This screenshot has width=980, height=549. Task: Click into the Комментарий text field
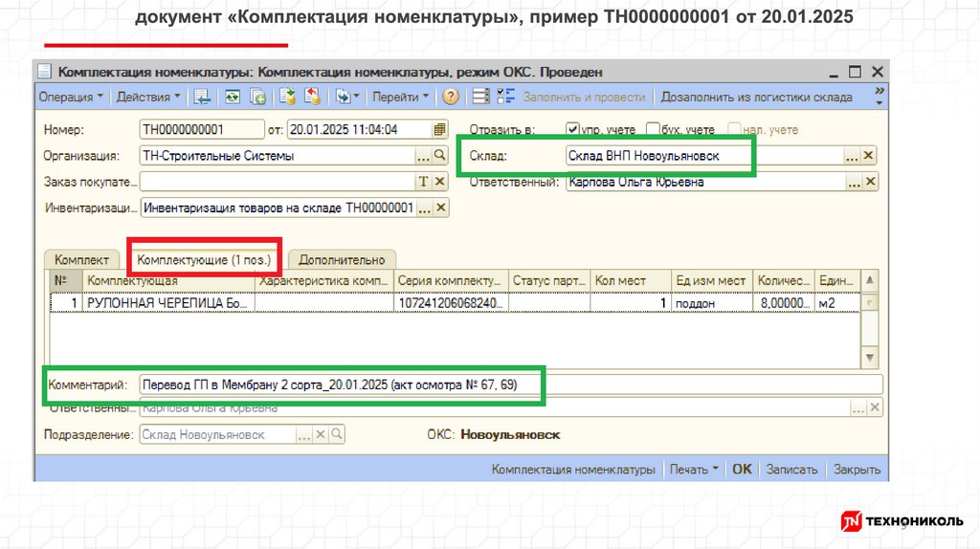coord(511,384)
